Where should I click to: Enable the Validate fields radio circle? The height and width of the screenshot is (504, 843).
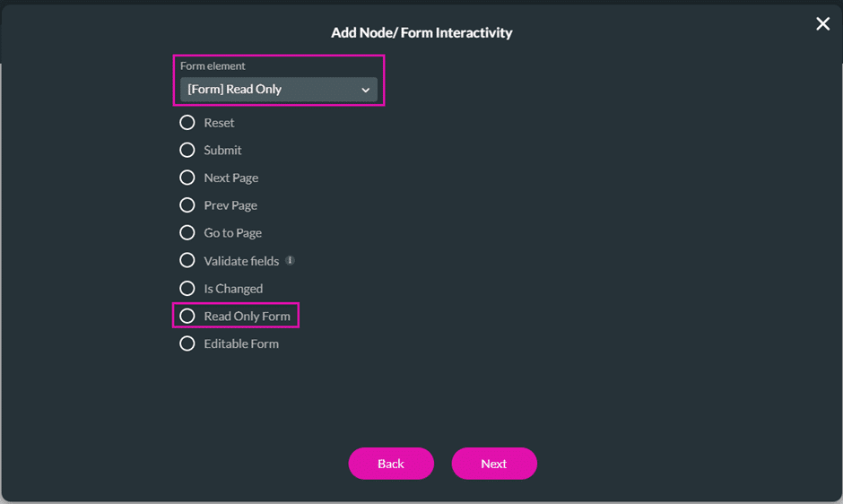(x=187, y=261)
